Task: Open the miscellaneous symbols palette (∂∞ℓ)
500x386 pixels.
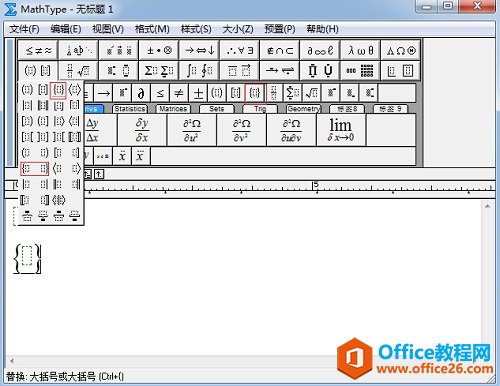Action: tap(320, 50)
